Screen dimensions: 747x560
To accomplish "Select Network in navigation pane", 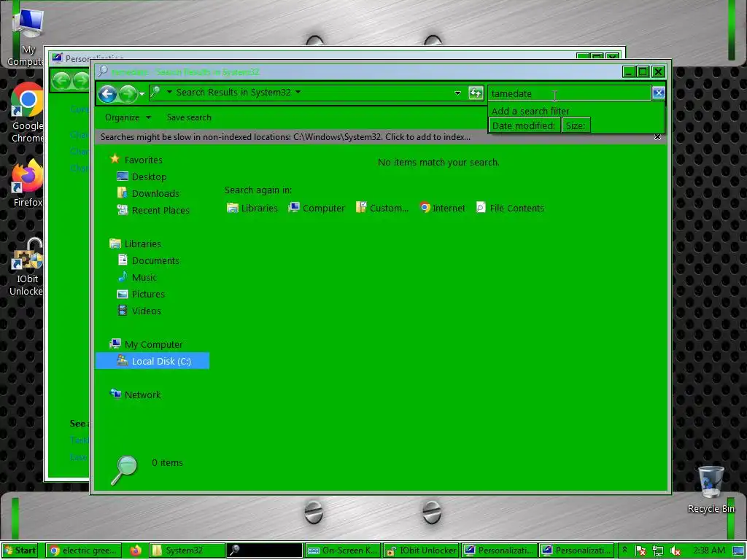I will tap(142, 394).
